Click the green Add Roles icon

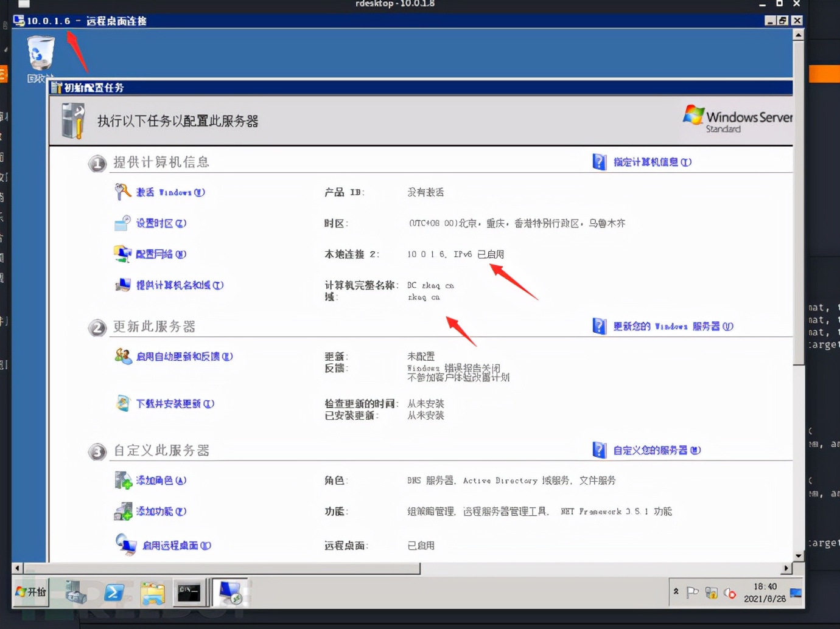(124, 480)
